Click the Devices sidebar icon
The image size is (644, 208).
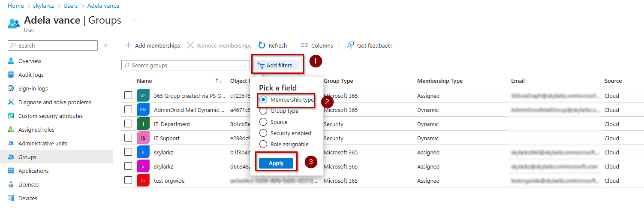[11, 198]
